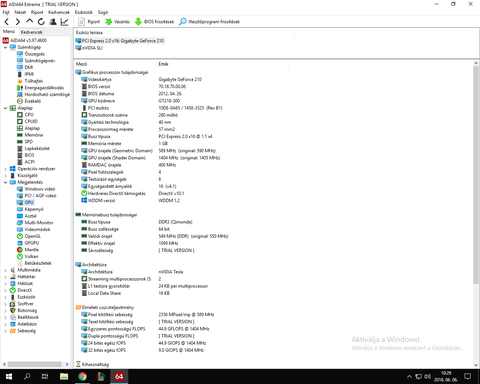Select the OpenGL icon in the tree
Image resolution: width=480 pixels, height=384 pixels.
point(20,236)
